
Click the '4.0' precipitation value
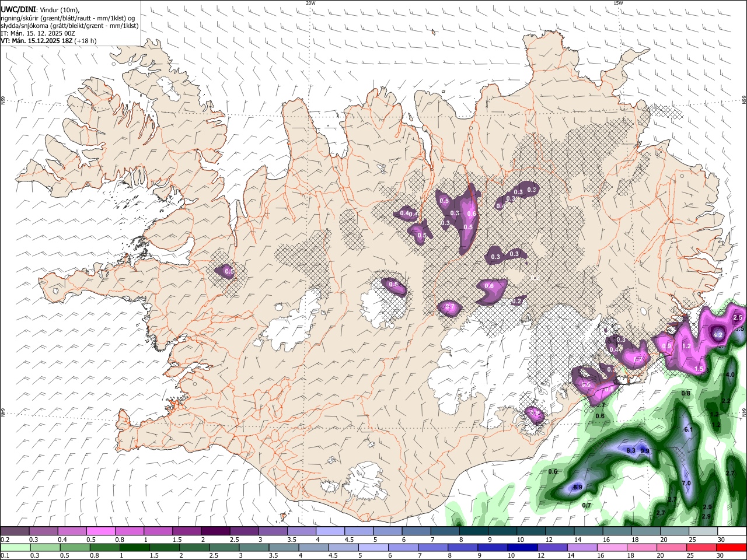pyautogui.click(x=730, y=374)
